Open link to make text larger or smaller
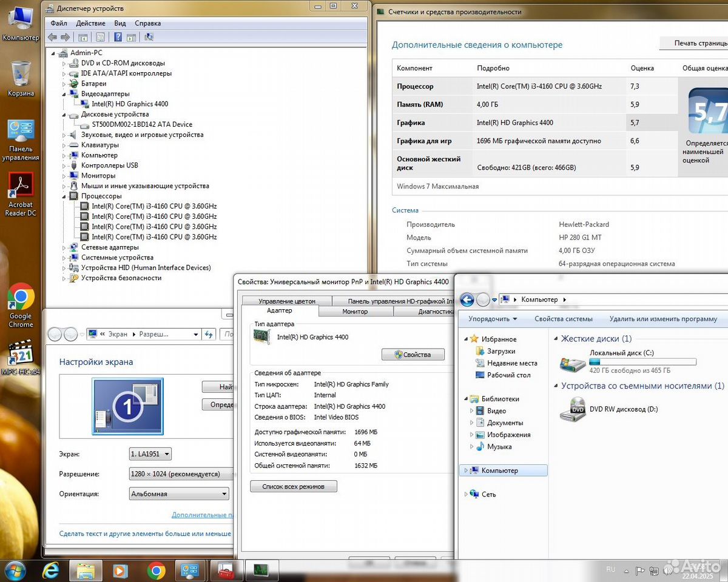 145,534
